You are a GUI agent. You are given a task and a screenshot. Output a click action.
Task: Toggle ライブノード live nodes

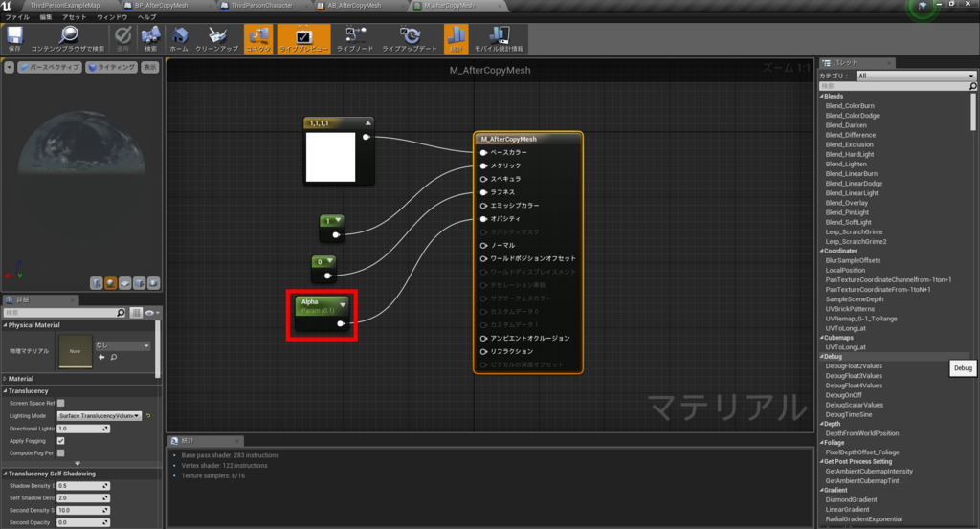pyautogui.click(x=355, y=38)
